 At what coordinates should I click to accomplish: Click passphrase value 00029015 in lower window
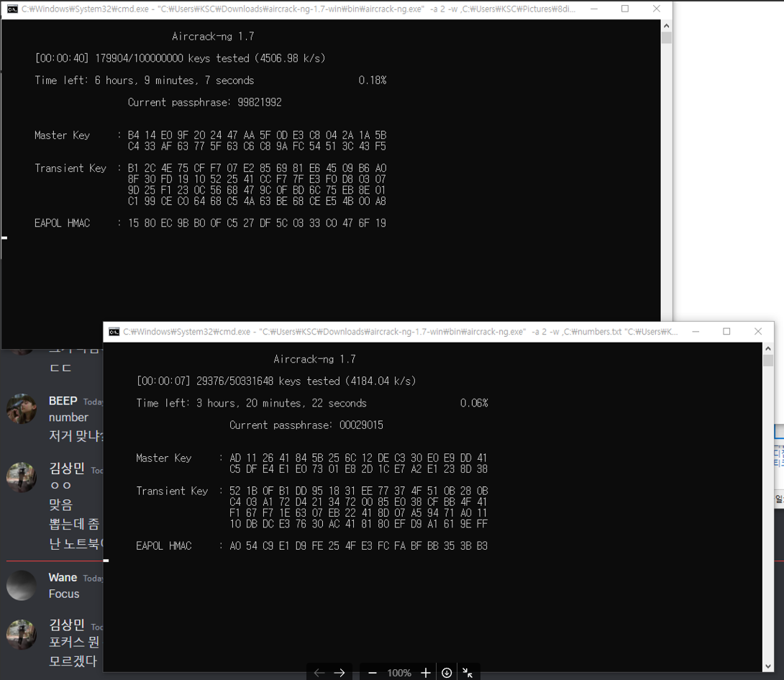(362, 425)
